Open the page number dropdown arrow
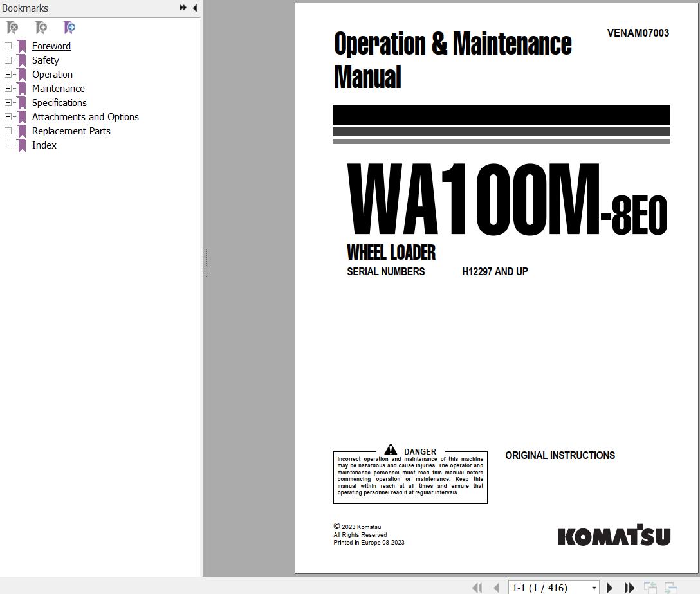 tap(594, 588)
